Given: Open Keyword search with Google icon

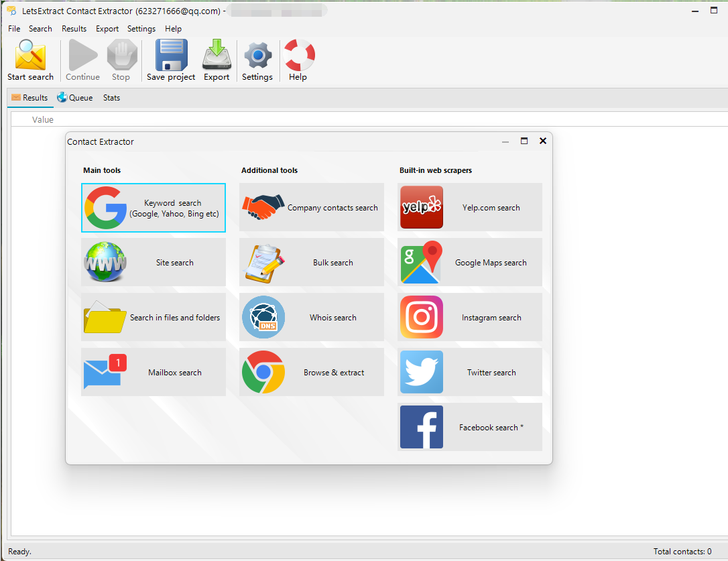Looking at the screenshot, I should pos(154,208).
